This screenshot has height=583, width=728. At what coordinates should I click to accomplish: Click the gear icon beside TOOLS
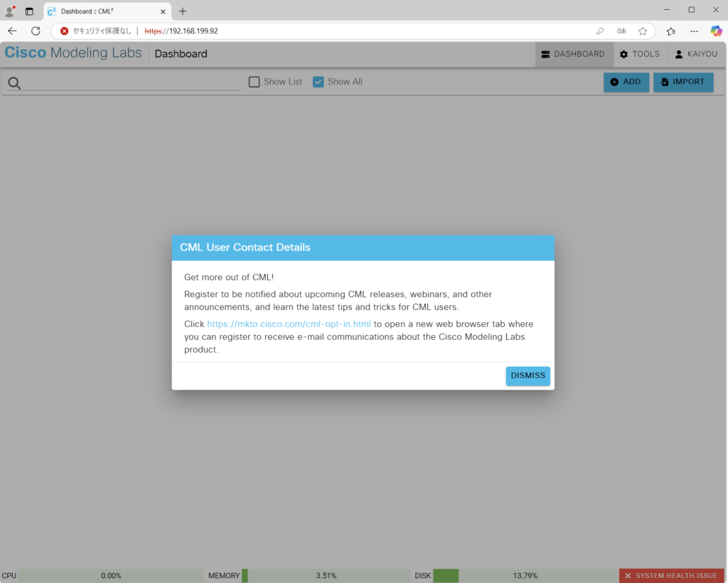pyautogui.click(x=624, y=54)
